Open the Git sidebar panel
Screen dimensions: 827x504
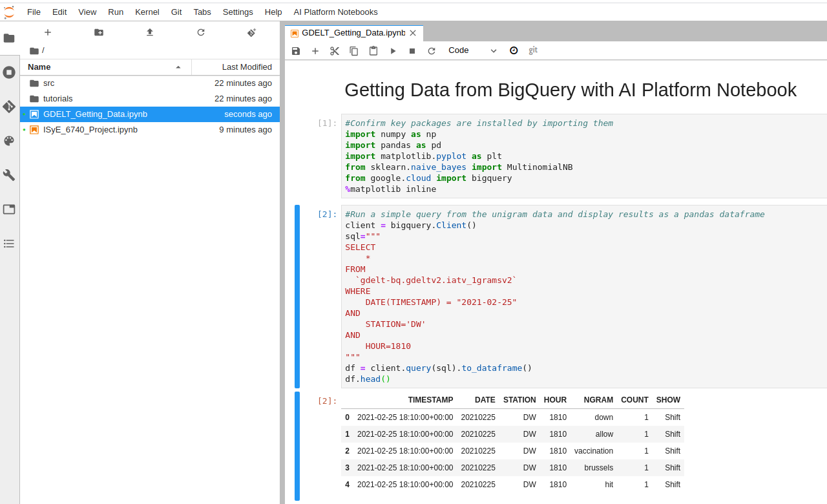point(9,107)
